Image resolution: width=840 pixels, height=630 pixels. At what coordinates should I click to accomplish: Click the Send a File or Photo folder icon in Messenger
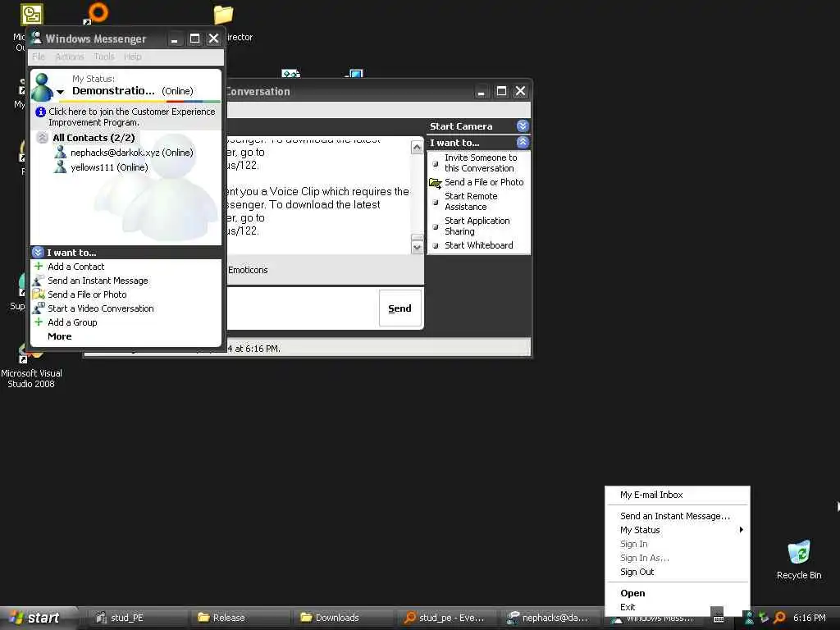39,294
